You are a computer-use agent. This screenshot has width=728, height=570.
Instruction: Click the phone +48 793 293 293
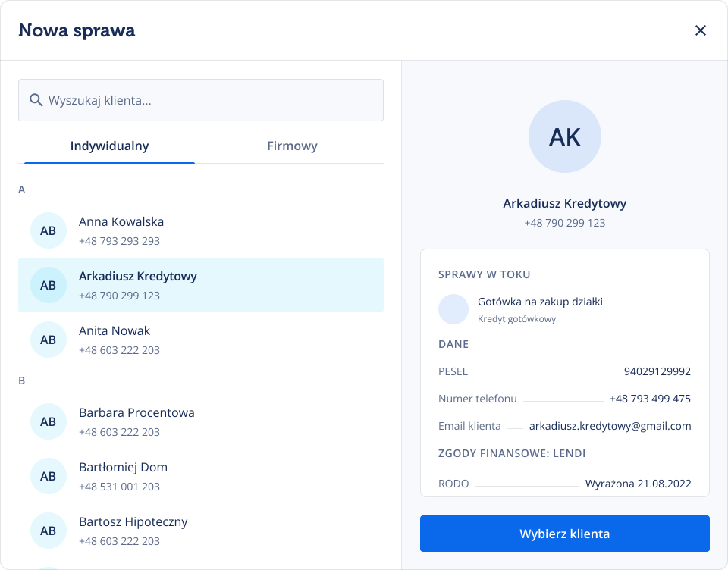(119, 241)
